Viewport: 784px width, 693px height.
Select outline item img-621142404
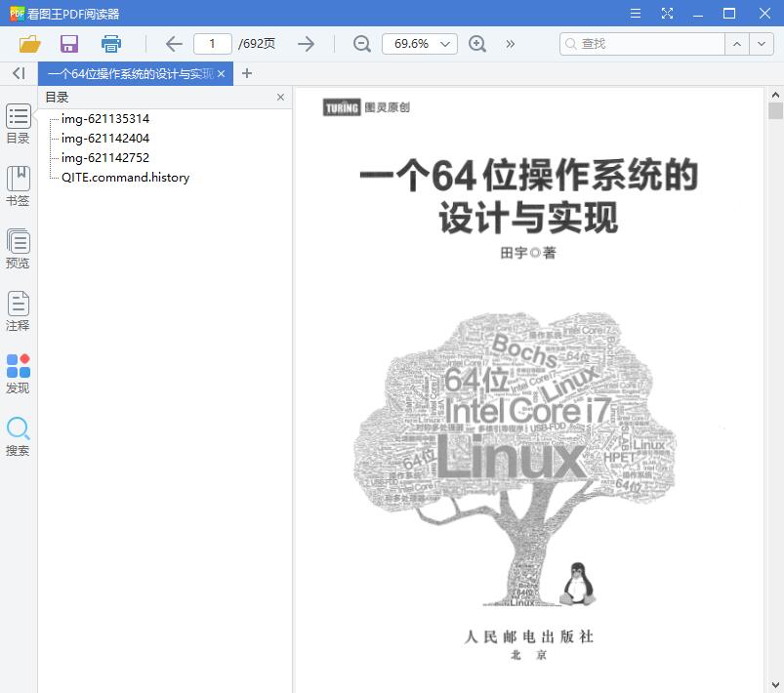(105, 138)
